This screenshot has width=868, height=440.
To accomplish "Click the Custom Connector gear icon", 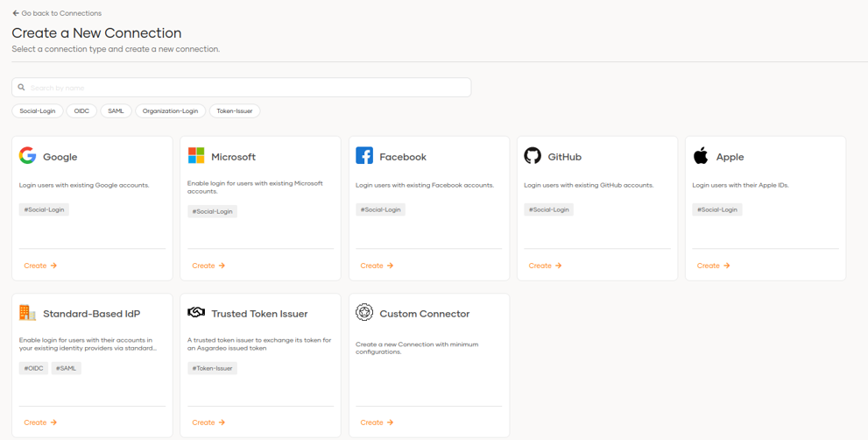I will pyautogui.click(x=364, y=313).
